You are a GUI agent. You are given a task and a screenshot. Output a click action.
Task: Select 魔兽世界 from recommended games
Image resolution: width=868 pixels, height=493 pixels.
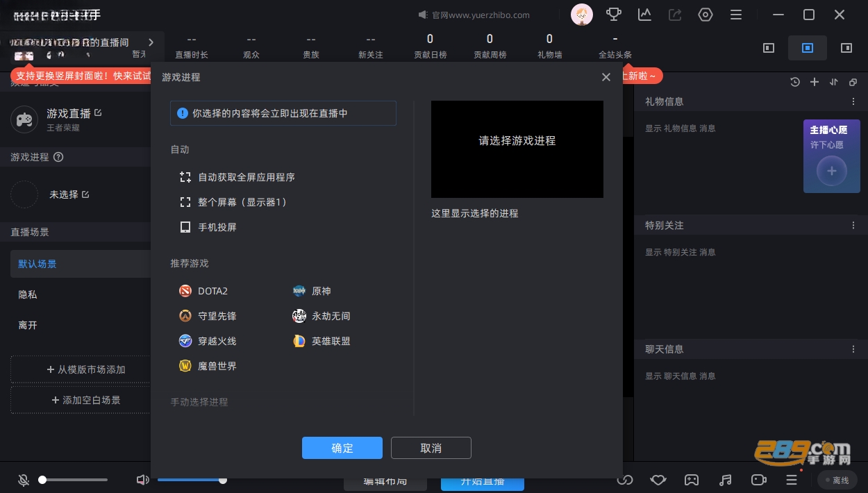[x=208, y=366]
